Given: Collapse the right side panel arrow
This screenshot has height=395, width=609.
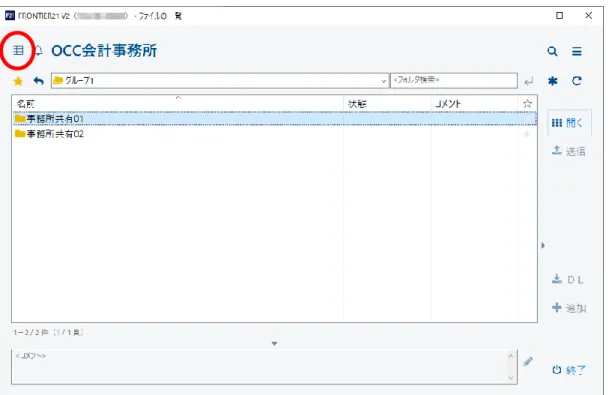Looking at the screenshot, I should (x=543, y=245).
